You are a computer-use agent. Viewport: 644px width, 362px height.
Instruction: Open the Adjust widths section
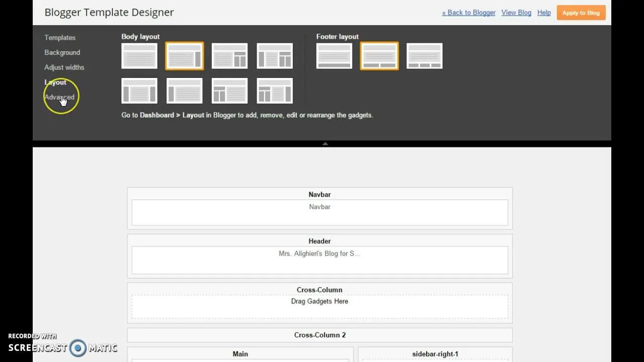[64, 67]
